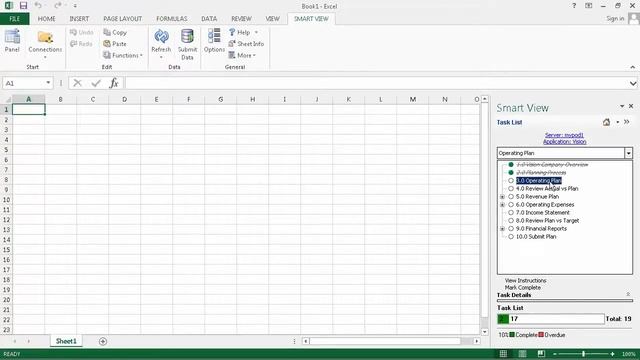Click the Redo button in Smart View ribbon
This screenshot has width=640, height=360.
click(x=81, y=44)
